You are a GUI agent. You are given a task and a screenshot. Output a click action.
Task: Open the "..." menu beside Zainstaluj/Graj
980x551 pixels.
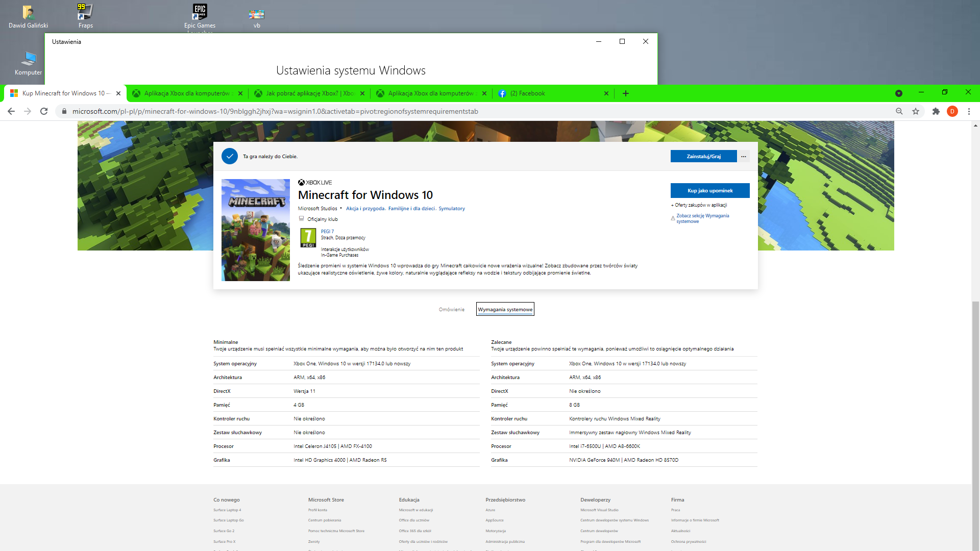click(743, 156)
